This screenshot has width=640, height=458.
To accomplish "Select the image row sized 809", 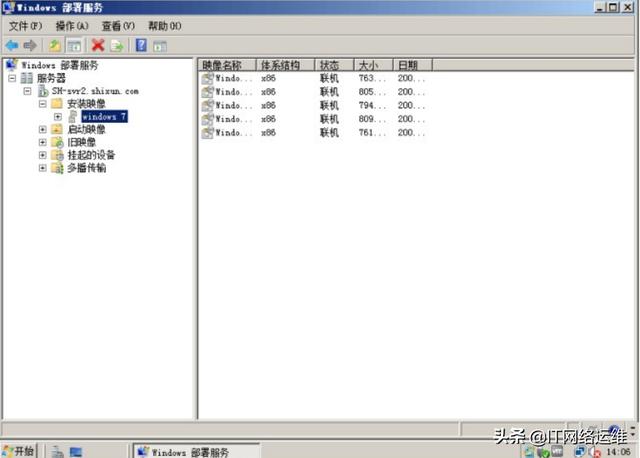I will 313,119.
